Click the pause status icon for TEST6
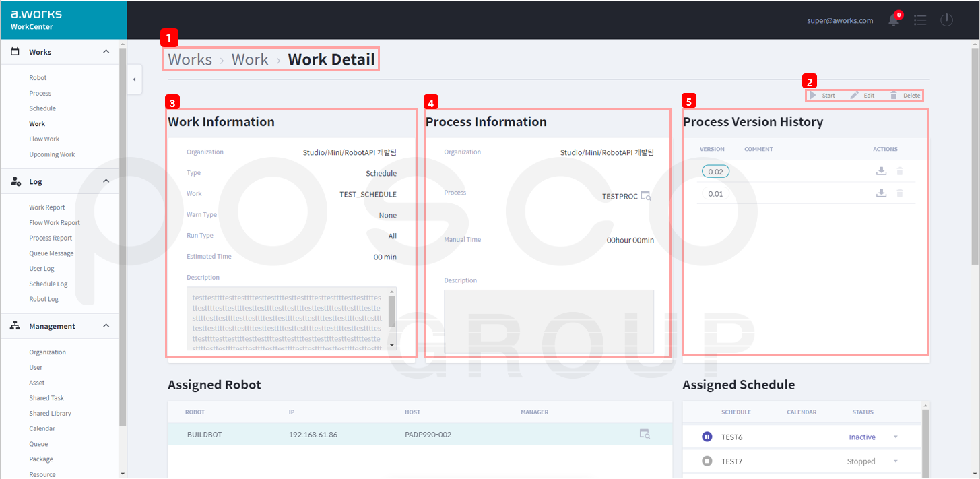 tap(707, 437)
